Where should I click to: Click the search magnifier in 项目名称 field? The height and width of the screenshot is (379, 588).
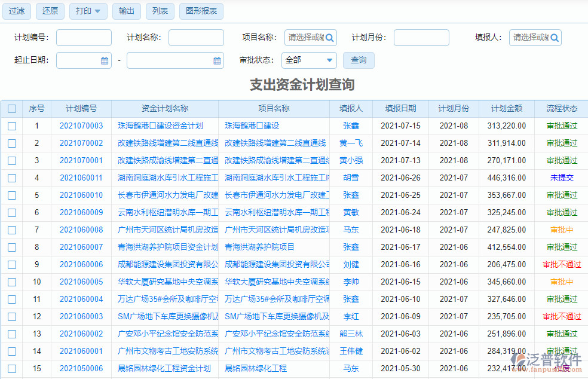point(330,37)
